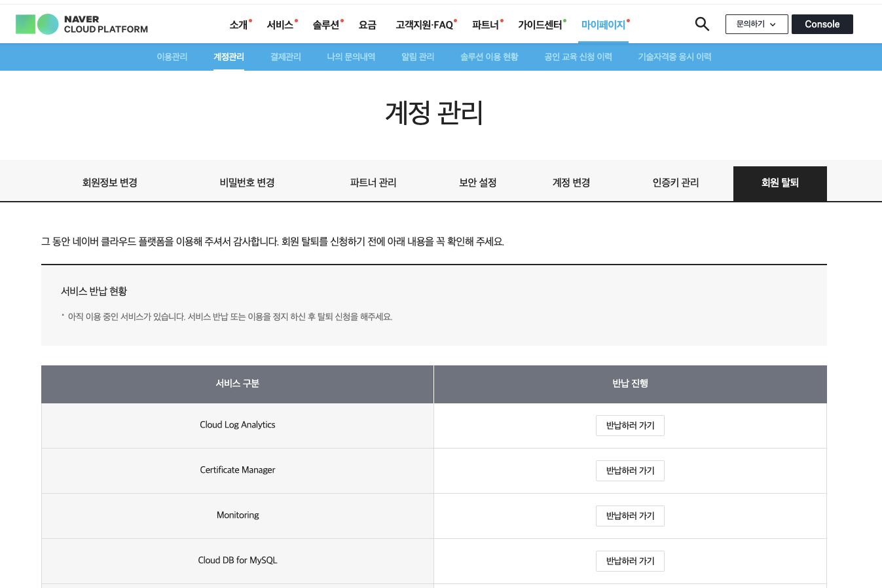Open the 서비스 top menu

[x=280, y=25]
